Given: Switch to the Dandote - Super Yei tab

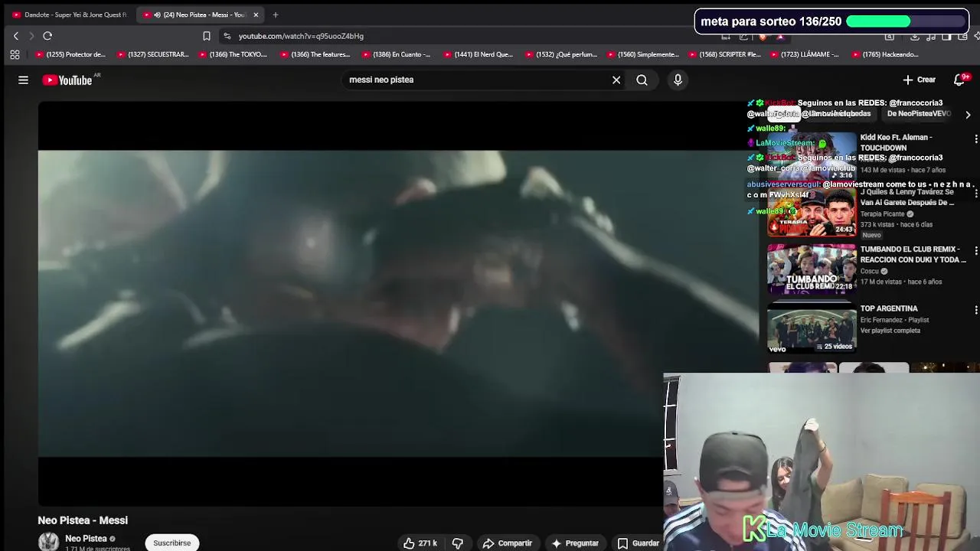Looking at the screenshot, I should click(x=69, y=15).
